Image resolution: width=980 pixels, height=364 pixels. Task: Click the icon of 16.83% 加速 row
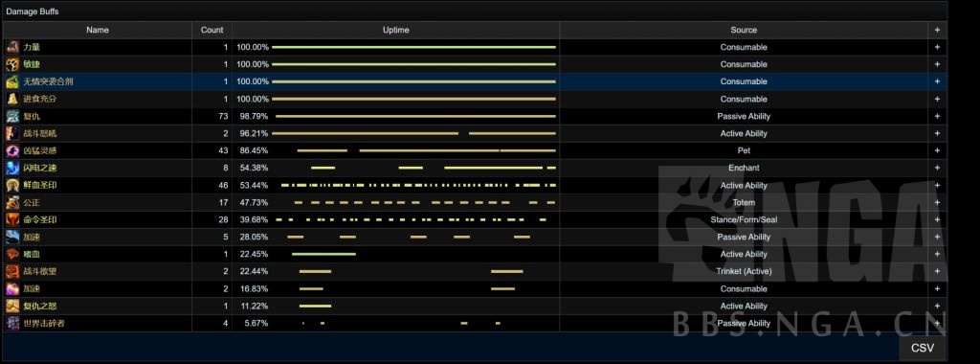12,289
